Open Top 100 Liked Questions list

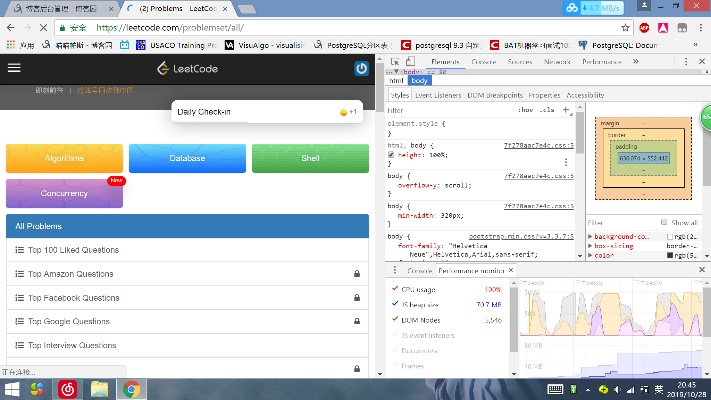click(x=73, y=250)
